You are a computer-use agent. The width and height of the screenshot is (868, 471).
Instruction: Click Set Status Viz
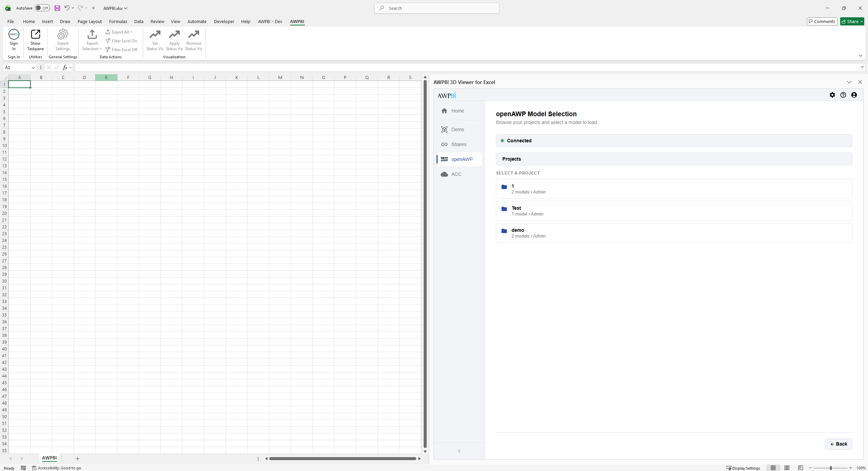[x=155, y=40]
